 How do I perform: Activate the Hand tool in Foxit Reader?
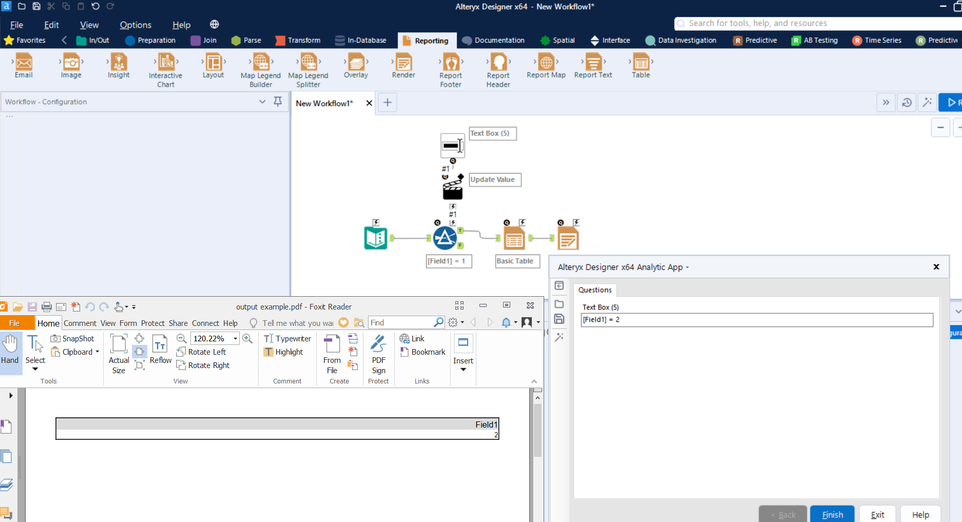pos(10,350)
